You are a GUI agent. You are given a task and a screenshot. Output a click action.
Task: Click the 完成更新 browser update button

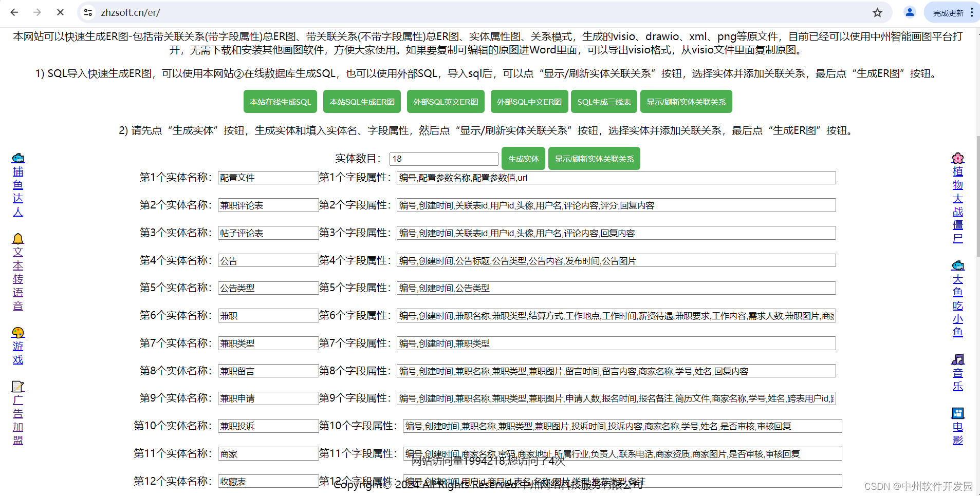coord(948,13)
